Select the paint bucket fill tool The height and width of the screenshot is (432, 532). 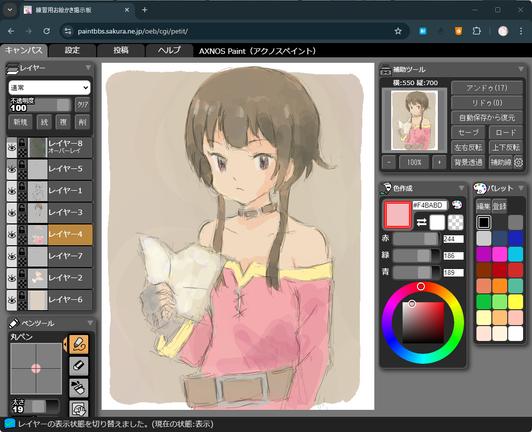pyautogui.click(x=79, y=388)
